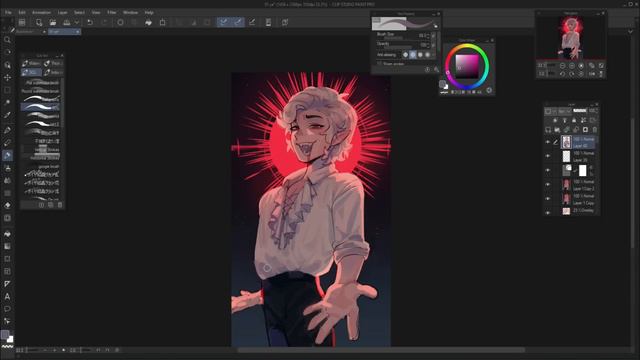
Task: Toggle the Vivid stroke checkbox
Action: tap(379, 64)
